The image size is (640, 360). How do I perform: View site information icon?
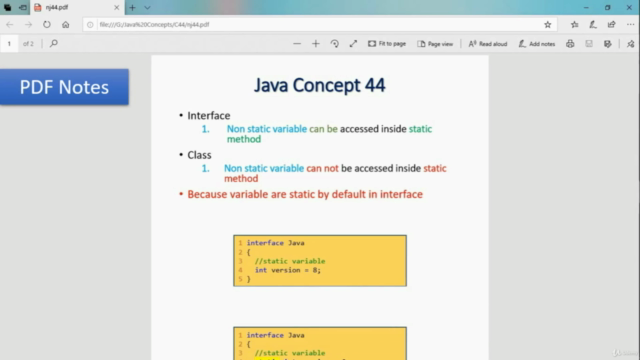pyautogui.click(x=90, y=24)
